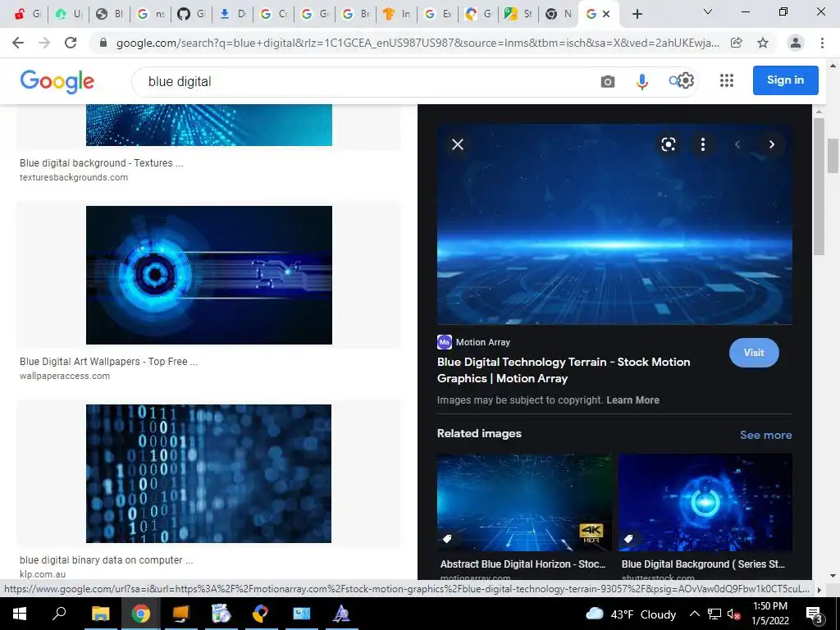This screenshot has width=840, height=630.
Task: Open the Windows Start menu
Action: pos(20,614)
